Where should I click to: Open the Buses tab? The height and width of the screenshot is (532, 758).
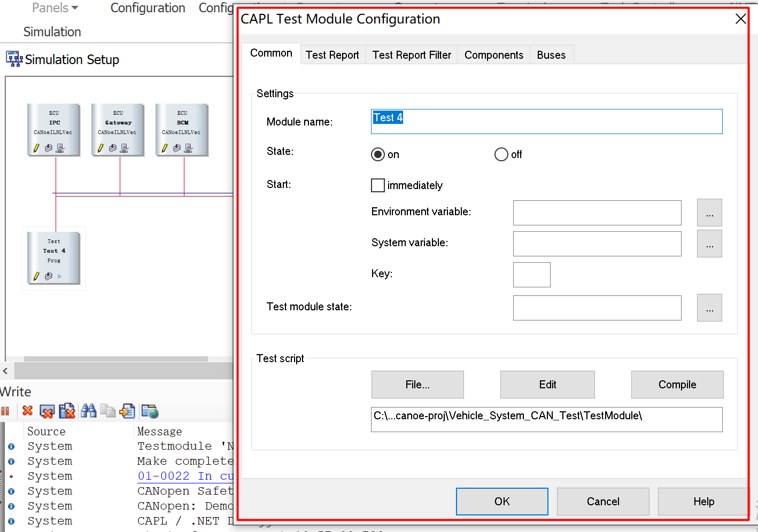click(x=551, y=54)
